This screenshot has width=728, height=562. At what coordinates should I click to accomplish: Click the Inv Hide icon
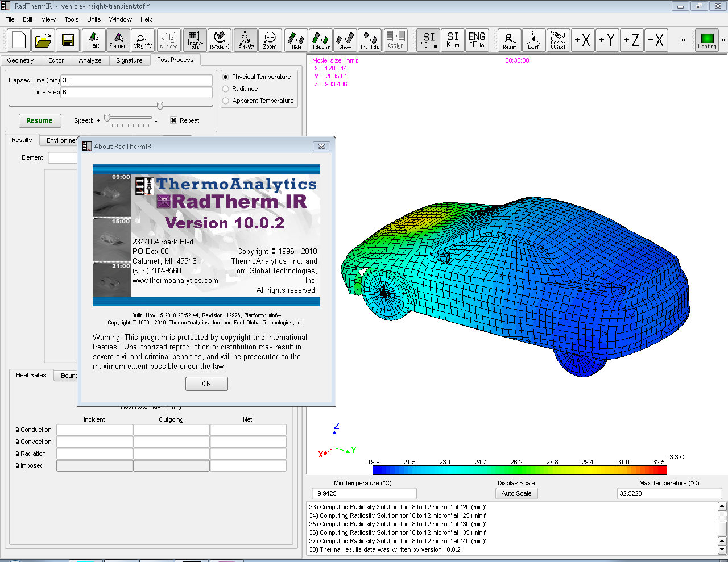point(370,40)
